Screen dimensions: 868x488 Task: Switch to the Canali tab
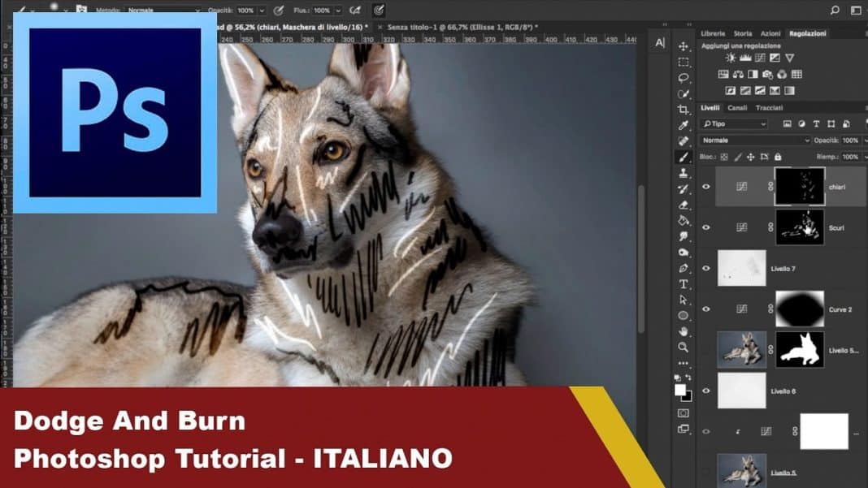pos(737,107)
